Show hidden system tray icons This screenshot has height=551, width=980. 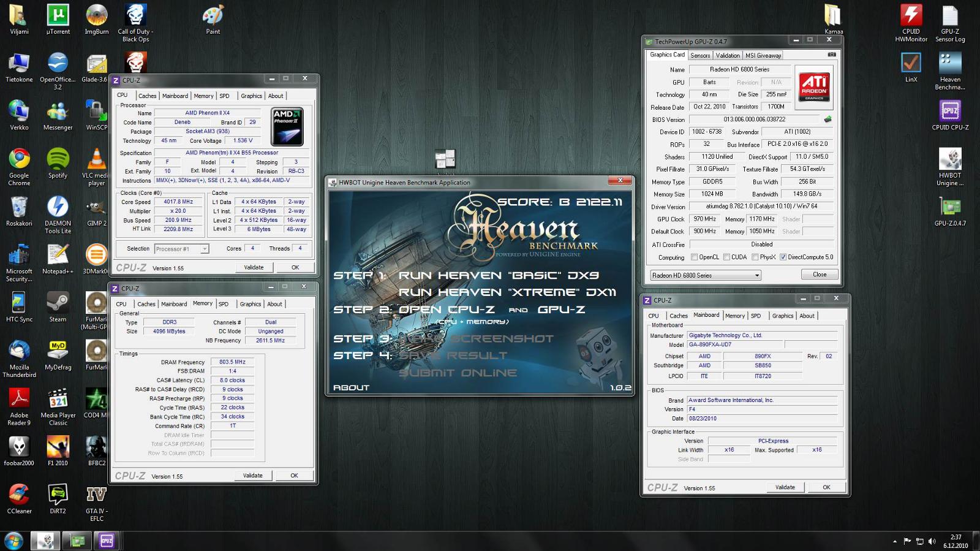[x=895, y=541]
